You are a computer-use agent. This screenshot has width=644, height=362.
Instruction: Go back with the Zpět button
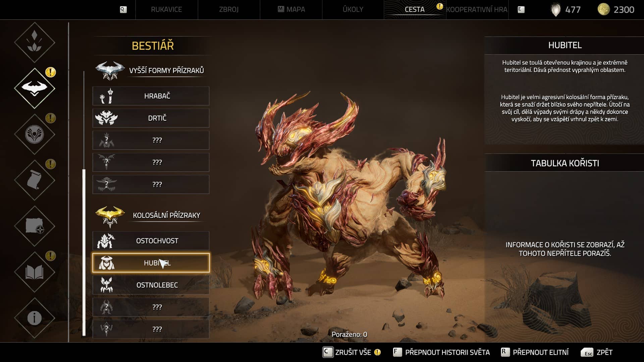point(597,352)
